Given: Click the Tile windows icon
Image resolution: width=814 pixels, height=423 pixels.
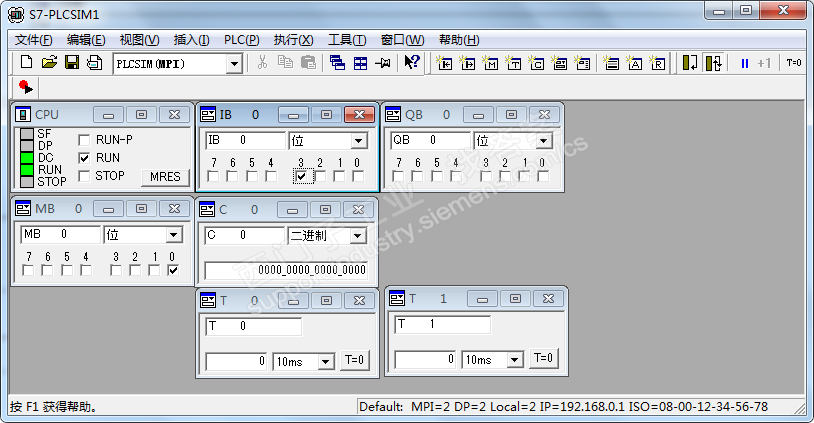Looking at the screenshot, I should [x=360, y=63].
